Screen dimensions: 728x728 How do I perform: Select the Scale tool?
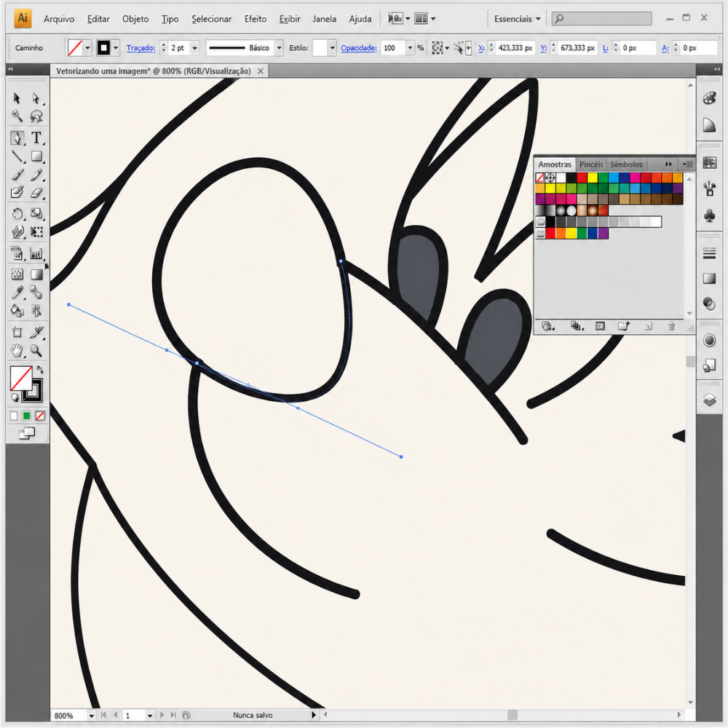tap(36, 213)
